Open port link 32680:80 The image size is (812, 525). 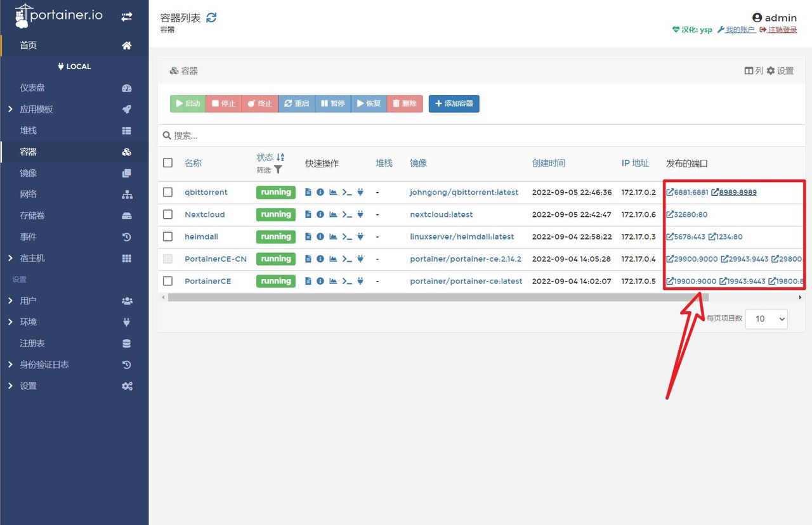687,214
